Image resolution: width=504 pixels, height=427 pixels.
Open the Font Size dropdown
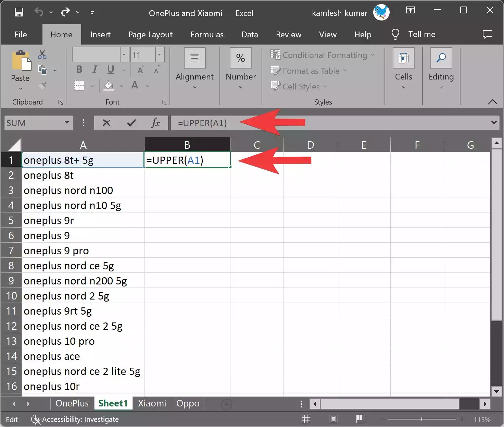(x=159, y=54)
